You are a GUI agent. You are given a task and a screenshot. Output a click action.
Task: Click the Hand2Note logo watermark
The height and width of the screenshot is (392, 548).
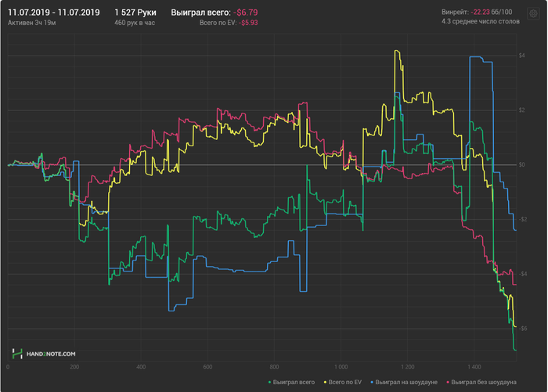point(43,354)
